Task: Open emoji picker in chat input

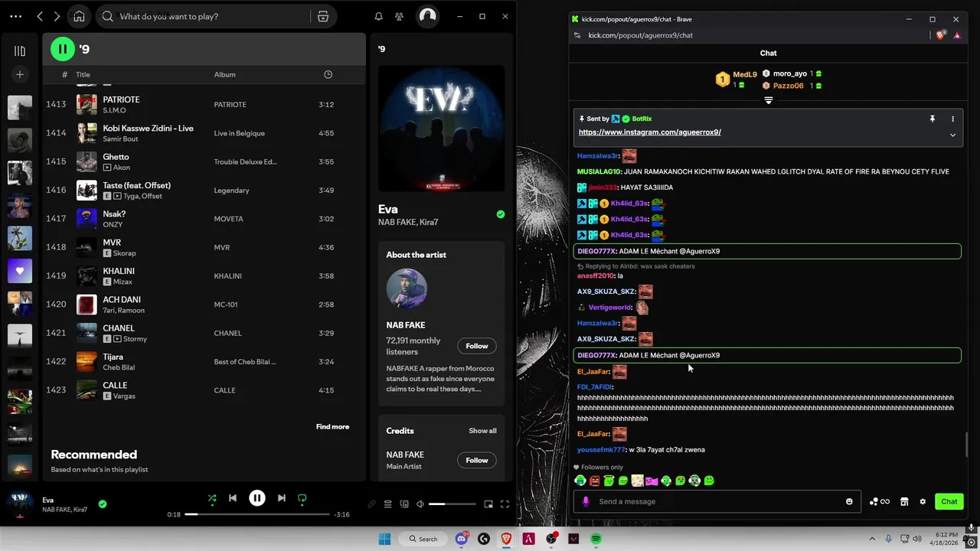Action: 849,501
